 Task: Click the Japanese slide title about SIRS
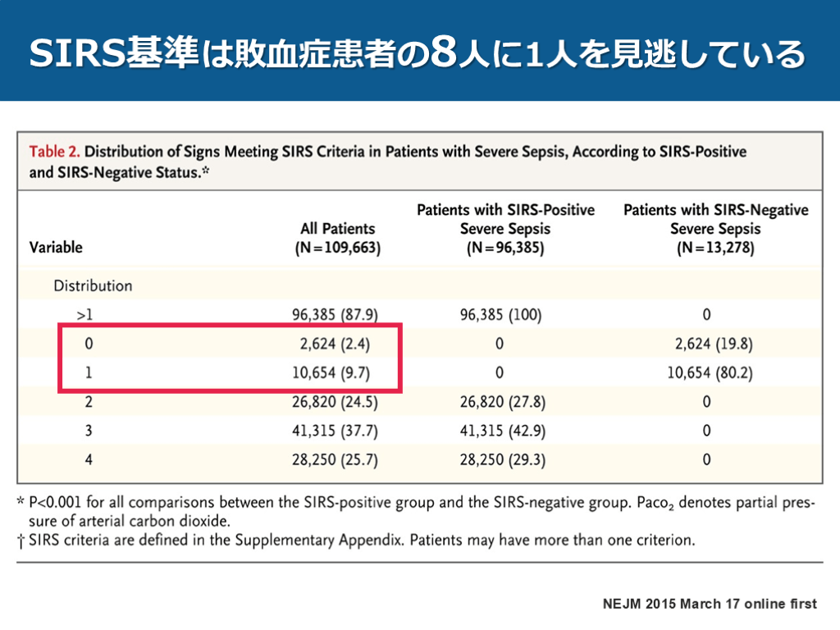417,54
